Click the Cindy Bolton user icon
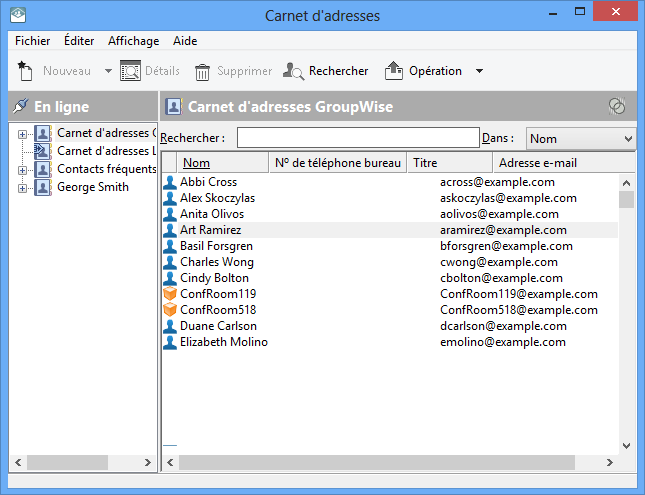Viewport: 645px width, 495px height. pyautogui.click(x=170, y=279)
